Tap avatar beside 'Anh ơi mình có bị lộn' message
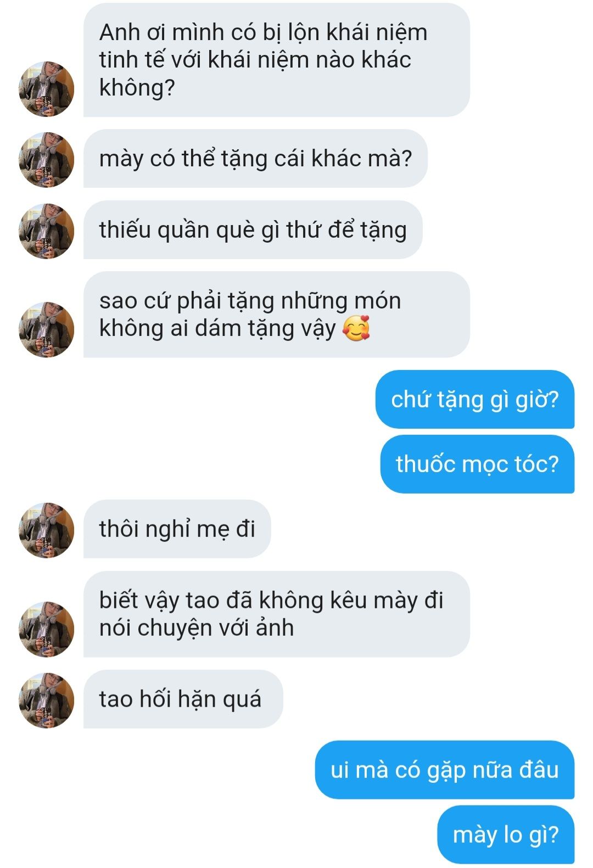This screenshot has height=868, width=593. coord(47,89)
